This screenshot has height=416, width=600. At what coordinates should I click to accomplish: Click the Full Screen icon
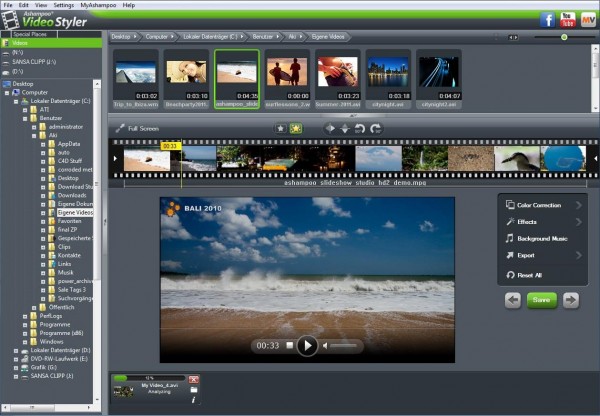tap(120, 128)
